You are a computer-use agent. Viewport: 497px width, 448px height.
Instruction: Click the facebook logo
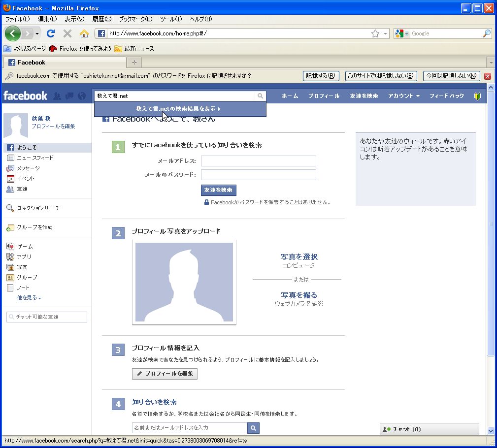pyautogui.click(x=25, y=96)
